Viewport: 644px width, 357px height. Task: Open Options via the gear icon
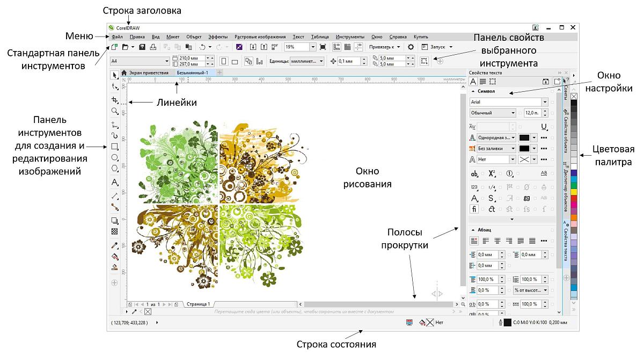pos(411,47)
